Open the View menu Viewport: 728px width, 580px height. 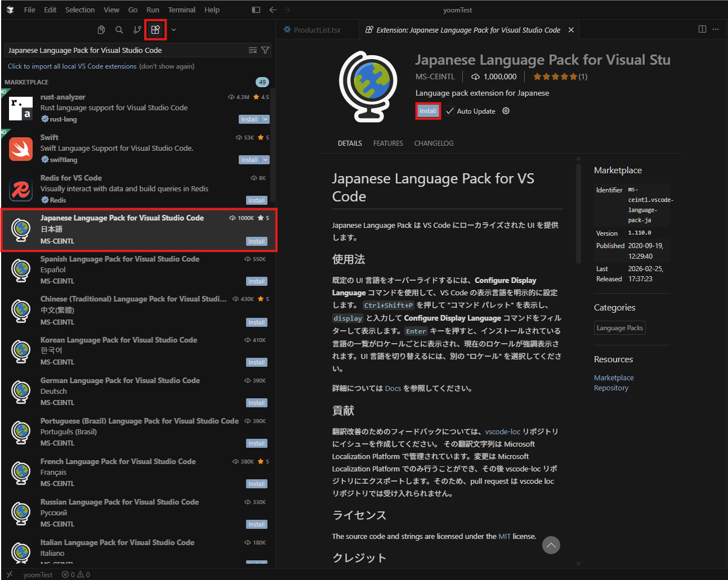click(x=111, y=10)
